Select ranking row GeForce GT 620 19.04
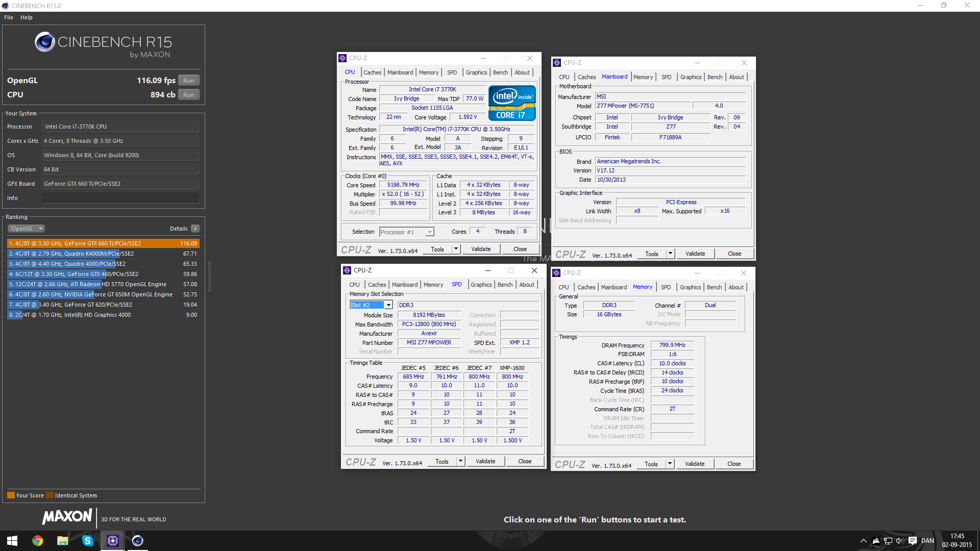The width and height of the screenshot is (980, 551). tap(103, 305)
